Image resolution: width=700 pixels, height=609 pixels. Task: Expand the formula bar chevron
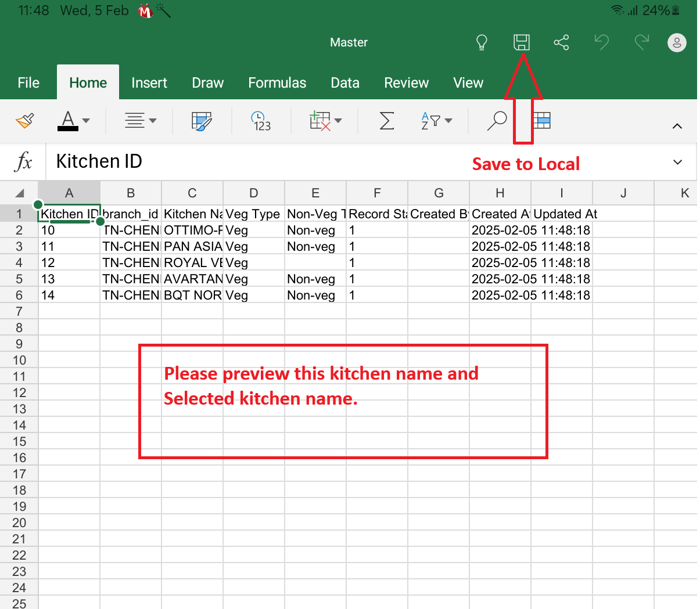click(x=677, y=162)
